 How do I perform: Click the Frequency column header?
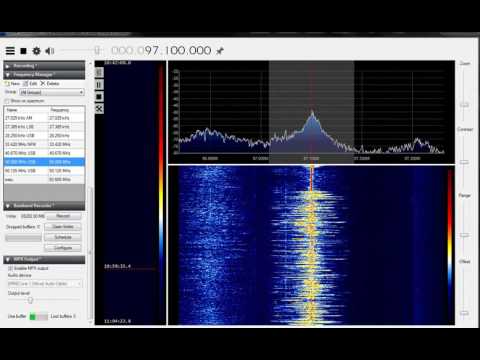coord(66,110)
